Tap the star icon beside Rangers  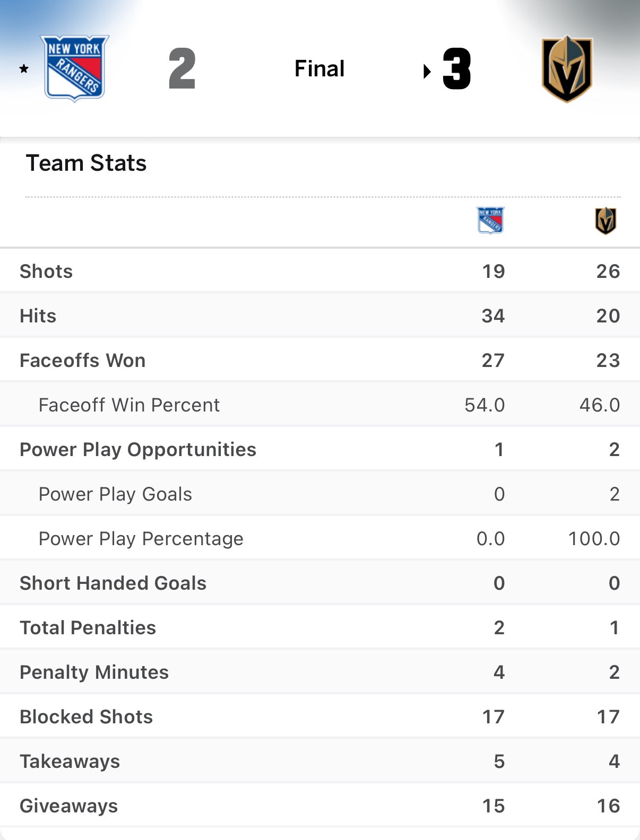(24, 68)
